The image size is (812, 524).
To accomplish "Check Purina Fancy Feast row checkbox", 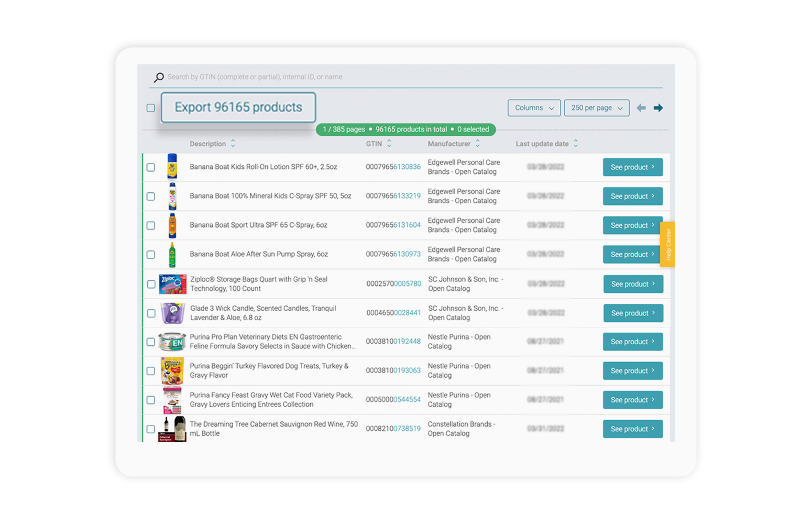I will 151,400.
